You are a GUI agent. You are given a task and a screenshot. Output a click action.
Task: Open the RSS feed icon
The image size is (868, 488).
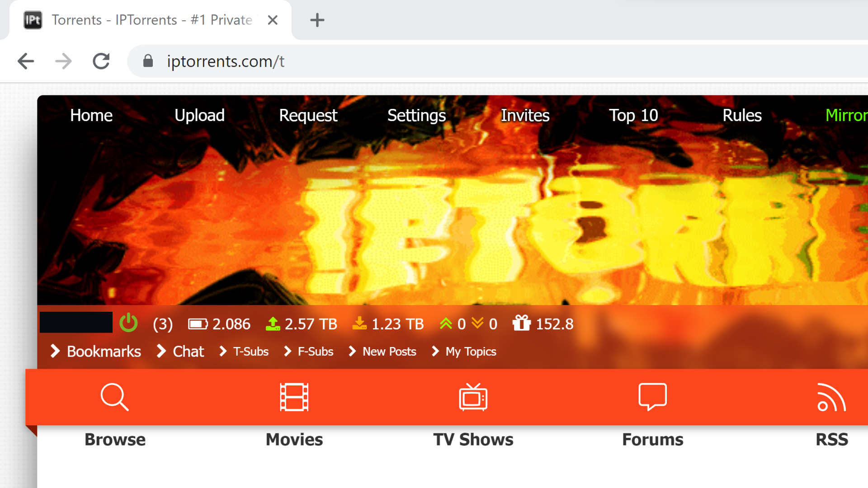831,397
